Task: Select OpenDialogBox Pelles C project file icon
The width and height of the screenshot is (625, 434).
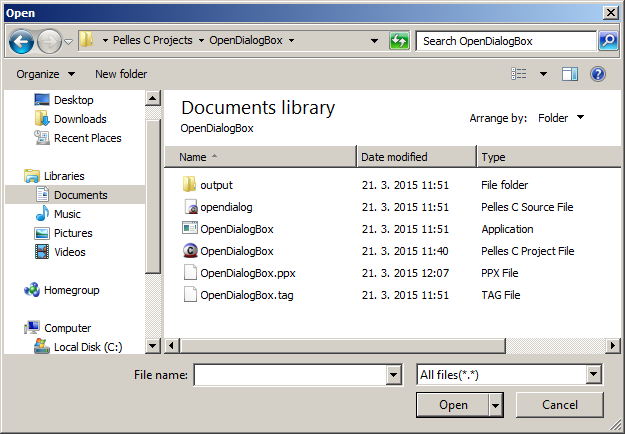Action: 190,251
